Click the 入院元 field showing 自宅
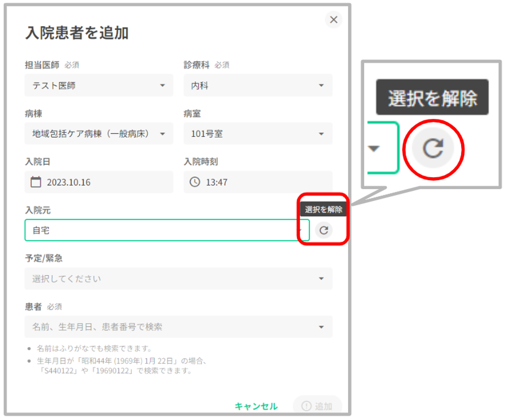The height and width of the screenshot is (420, 505). (x=162, y=230)
